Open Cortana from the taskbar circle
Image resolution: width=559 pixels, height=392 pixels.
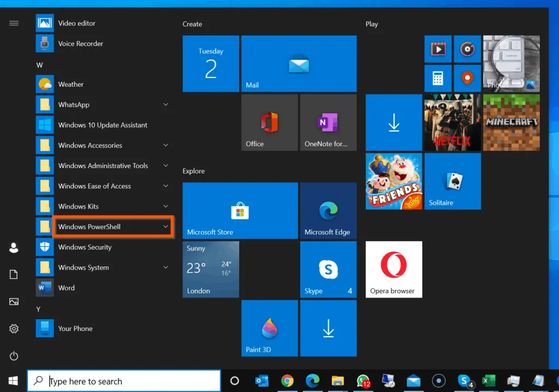click(235, 381)
